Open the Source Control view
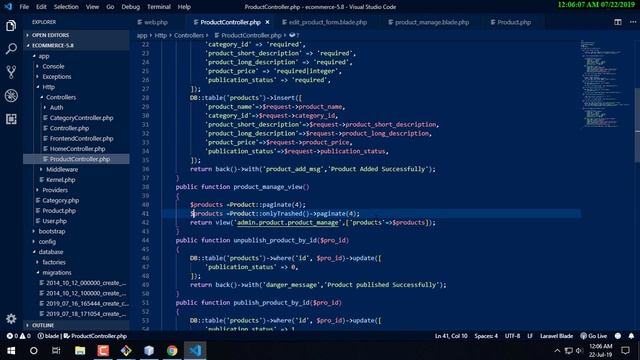 (x=11, y=72)
